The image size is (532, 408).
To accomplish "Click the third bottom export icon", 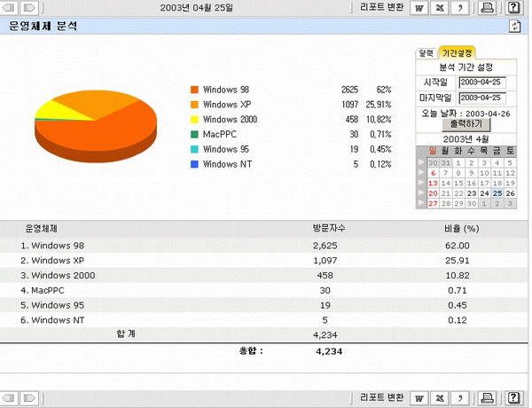I will point(460,398).
